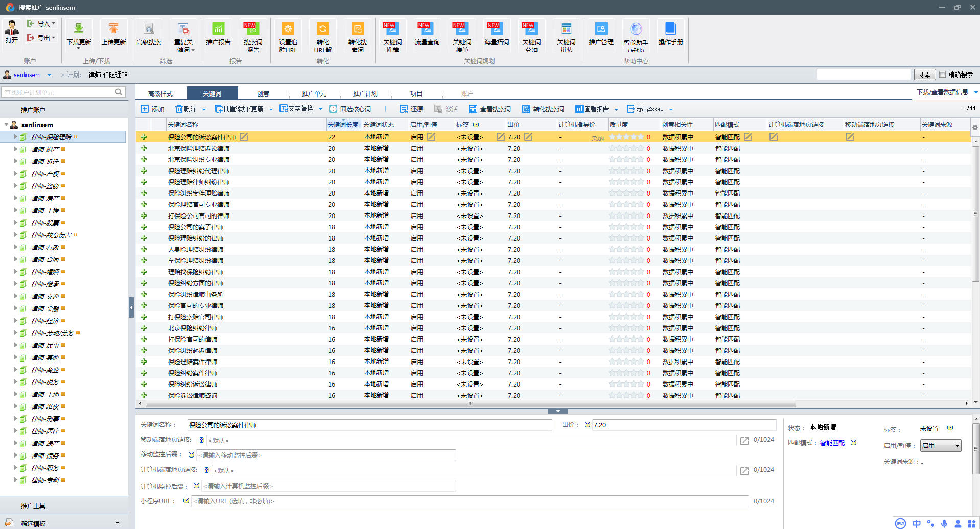Click the horizontal scrollbar under keyword table
This screenshot has width=980, height=529.
click(x=470, y=404)
